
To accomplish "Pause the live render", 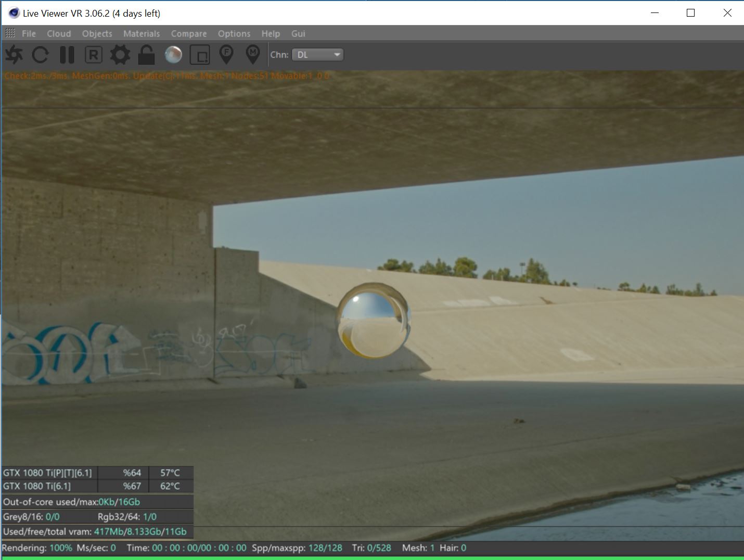I will tap(67, 55).
